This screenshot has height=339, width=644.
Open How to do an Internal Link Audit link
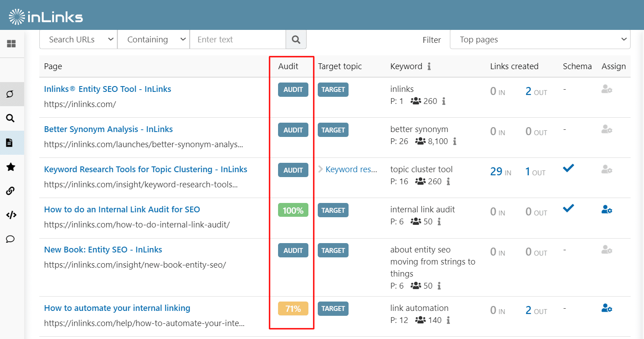pos(122,210)
